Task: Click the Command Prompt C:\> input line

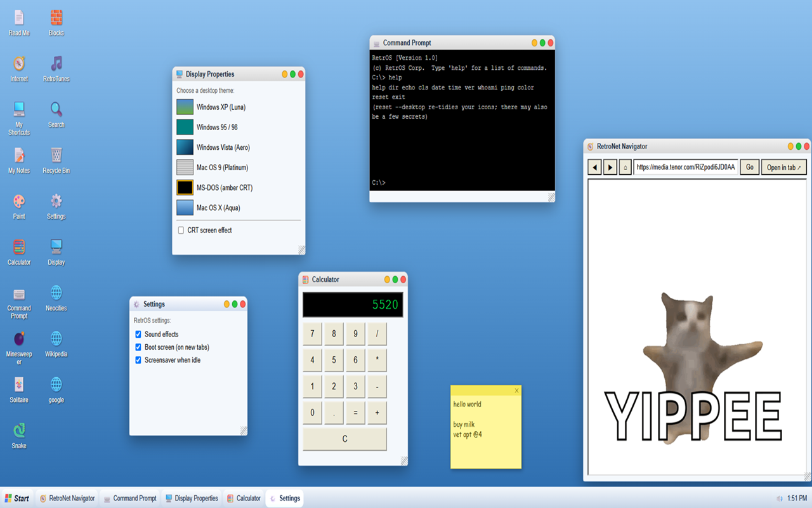Action: [x=462, y=183]
